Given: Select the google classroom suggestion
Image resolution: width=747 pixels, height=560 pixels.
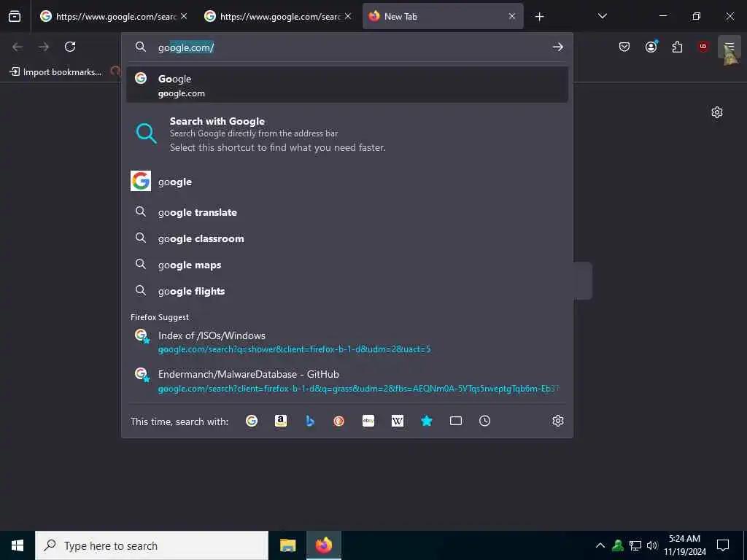Looking at the screenshot, I should [x=347, y=238].
